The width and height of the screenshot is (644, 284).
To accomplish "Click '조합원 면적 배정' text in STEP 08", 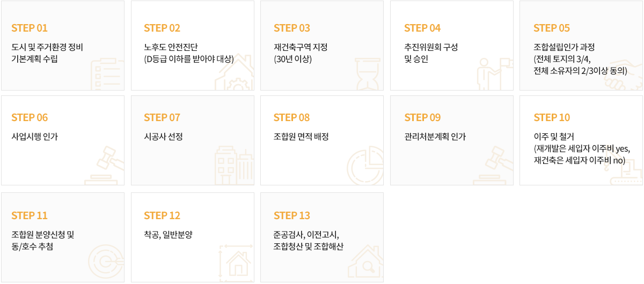I will pyautogui.click(x=301, y=137).
